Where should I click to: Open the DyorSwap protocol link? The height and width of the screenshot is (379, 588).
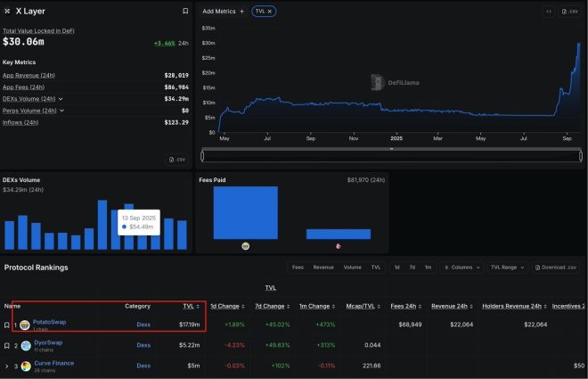48,342
